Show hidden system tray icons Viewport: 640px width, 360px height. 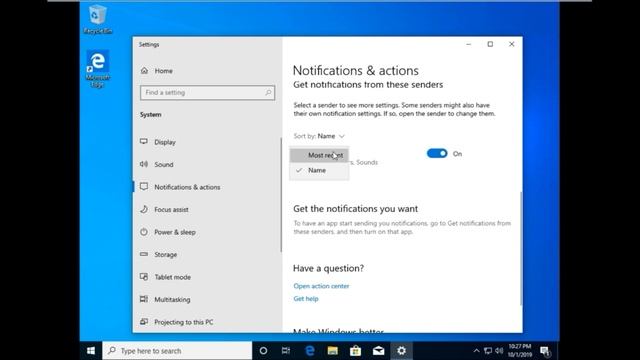(476, 351)
